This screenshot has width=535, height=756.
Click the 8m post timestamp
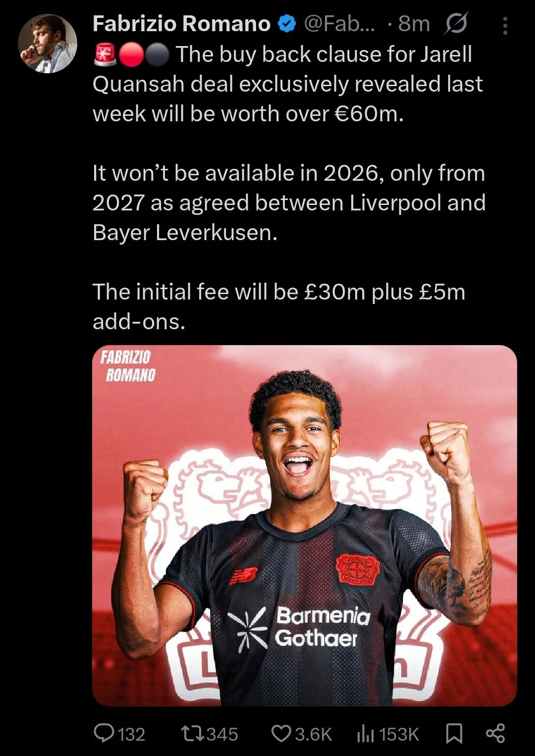[414, 24]
